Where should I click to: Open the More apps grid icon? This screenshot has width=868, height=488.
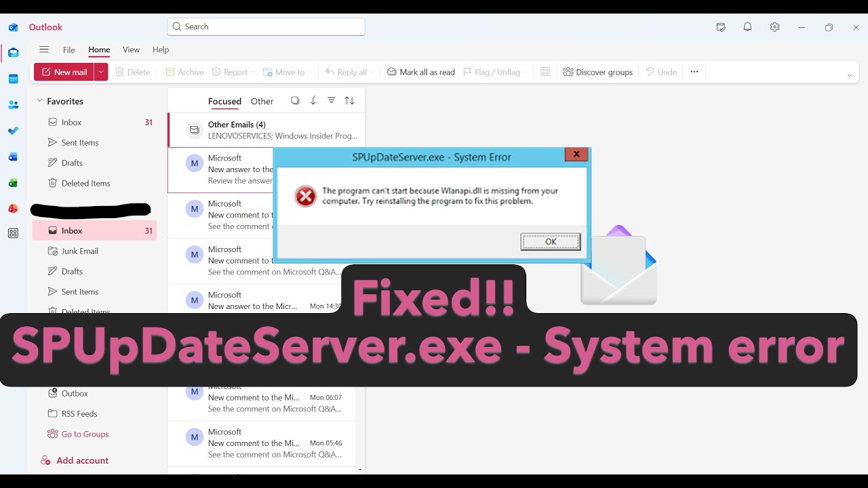[x=13, y=233]
